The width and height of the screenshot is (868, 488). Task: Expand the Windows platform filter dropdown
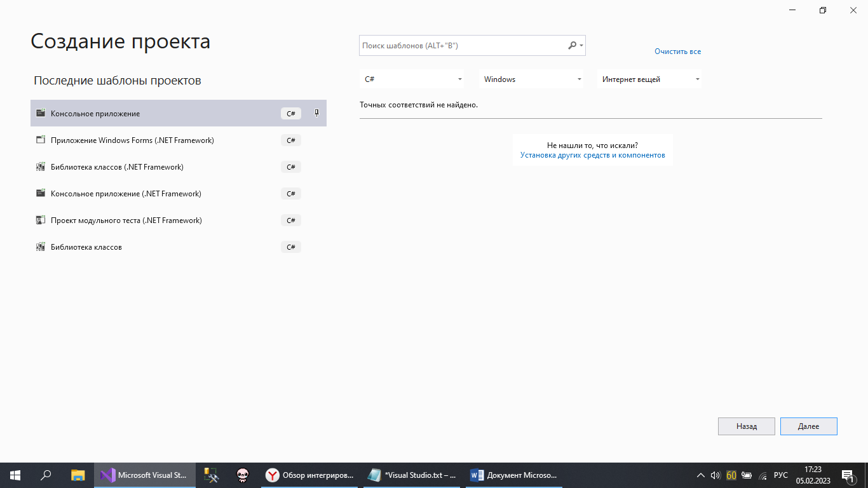point(531,79)
